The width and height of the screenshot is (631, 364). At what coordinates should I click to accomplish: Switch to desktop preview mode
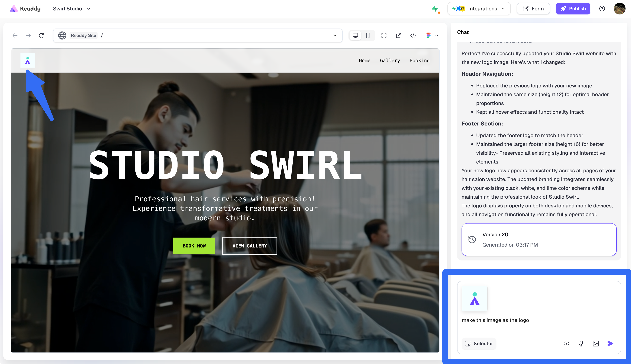click(355, 35)
